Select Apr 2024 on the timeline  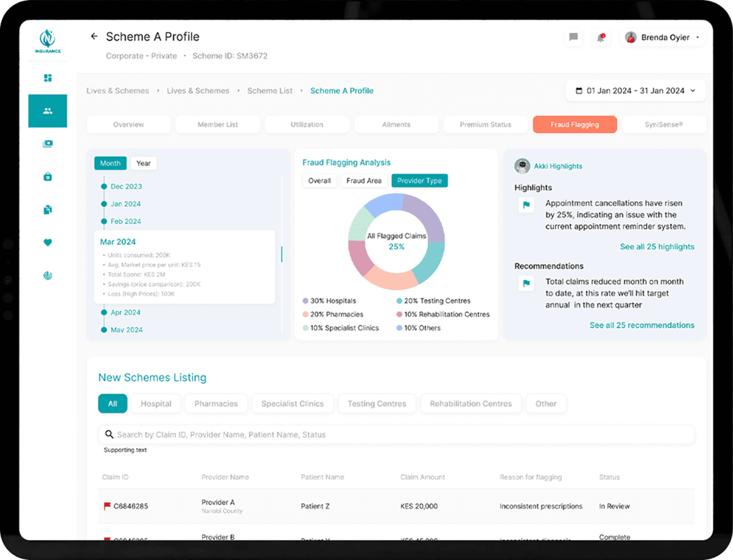pos(125,312)
